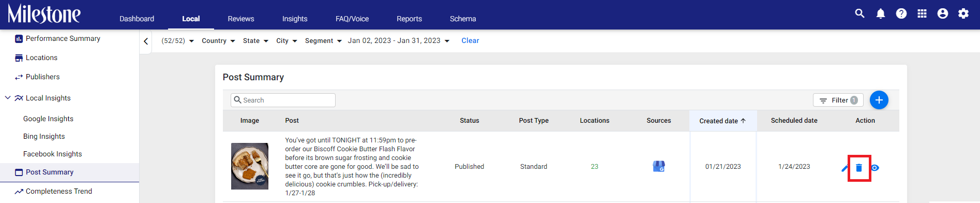Open the apps grid icon
The image size is (980, 203).
[x=922, y=13]
